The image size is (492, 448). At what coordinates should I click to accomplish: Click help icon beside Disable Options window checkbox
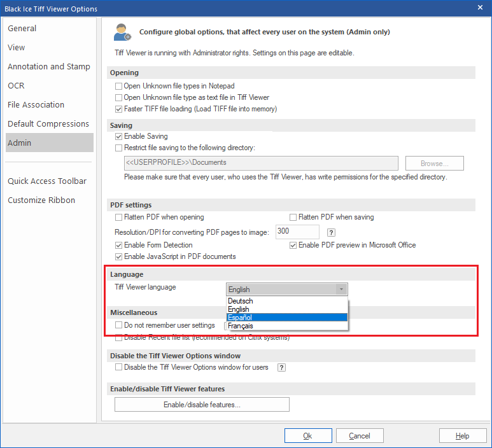tap(281, 367)
